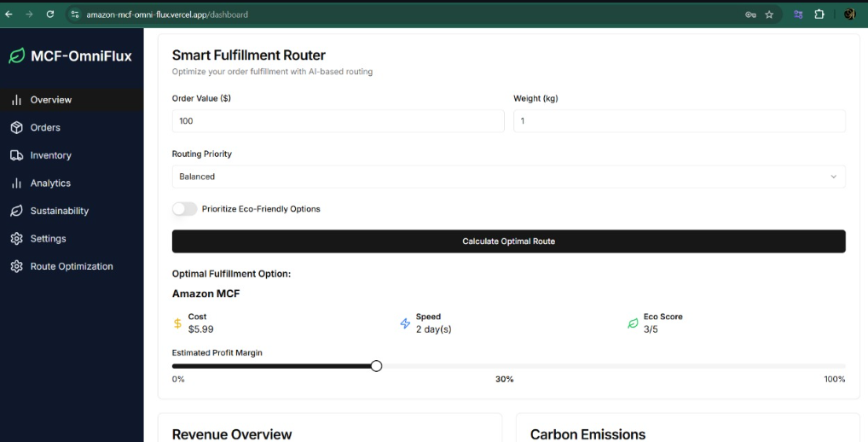
Task: Click the Overview bar chart icon in sidebar
Action: click(x=16, y=100)
